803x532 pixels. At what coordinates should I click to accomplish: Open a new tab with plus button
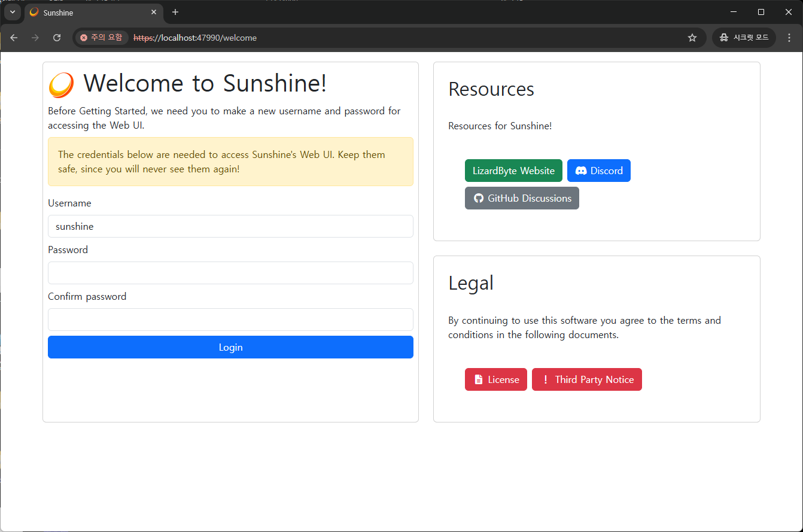pos(175,12)
